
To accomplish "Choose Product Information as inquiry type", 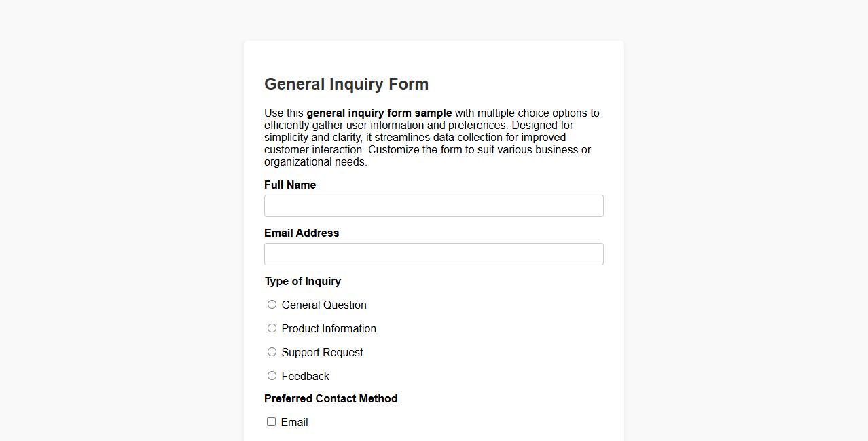I will click(272, 328).
